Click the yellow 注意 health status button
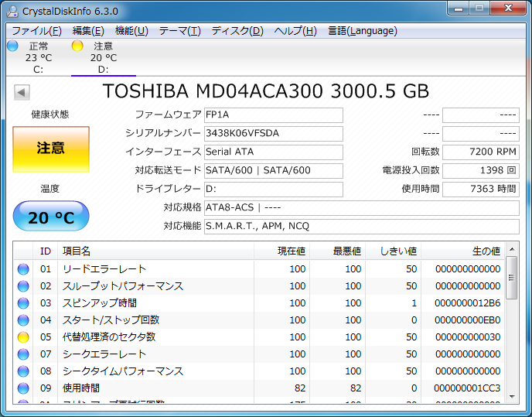 click(x=51, y=149)
